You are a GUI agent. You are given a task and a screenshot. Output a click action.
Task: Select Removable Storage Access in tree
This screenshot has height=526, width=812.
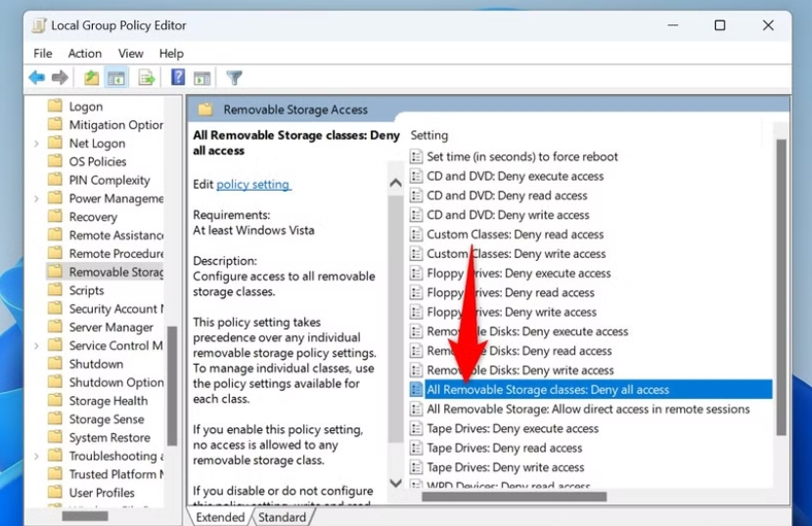116,272
